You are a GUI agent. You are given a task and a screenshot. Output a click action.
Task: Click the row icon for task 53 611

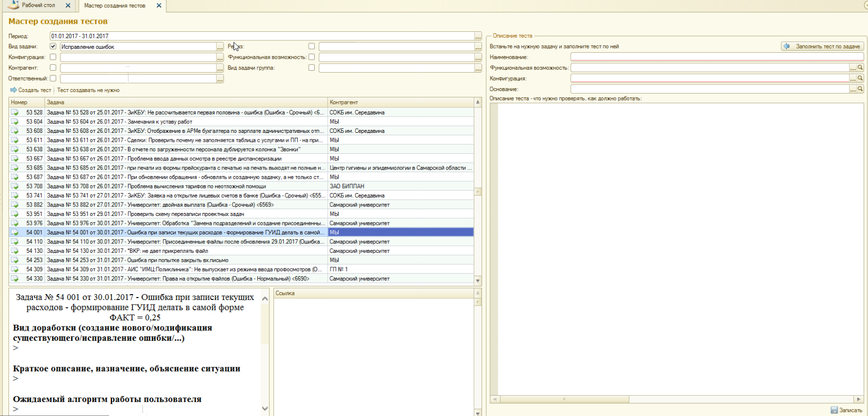click(x=15, y=140)
